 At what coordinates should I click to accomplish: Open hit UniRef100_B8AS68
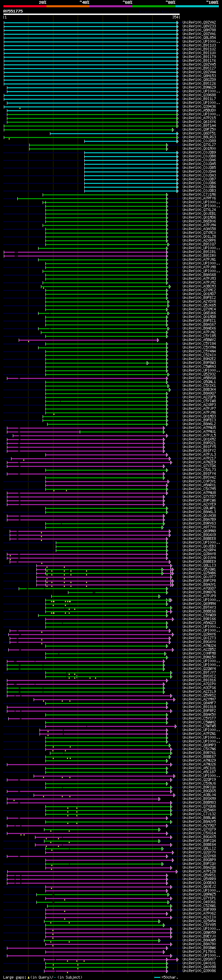coord(199,275)
